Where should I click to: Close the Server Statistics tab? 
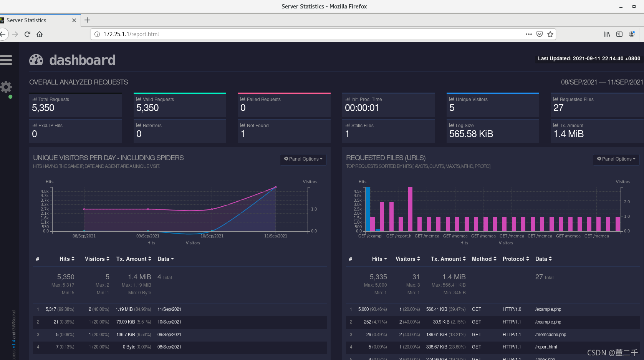(74, 20)
